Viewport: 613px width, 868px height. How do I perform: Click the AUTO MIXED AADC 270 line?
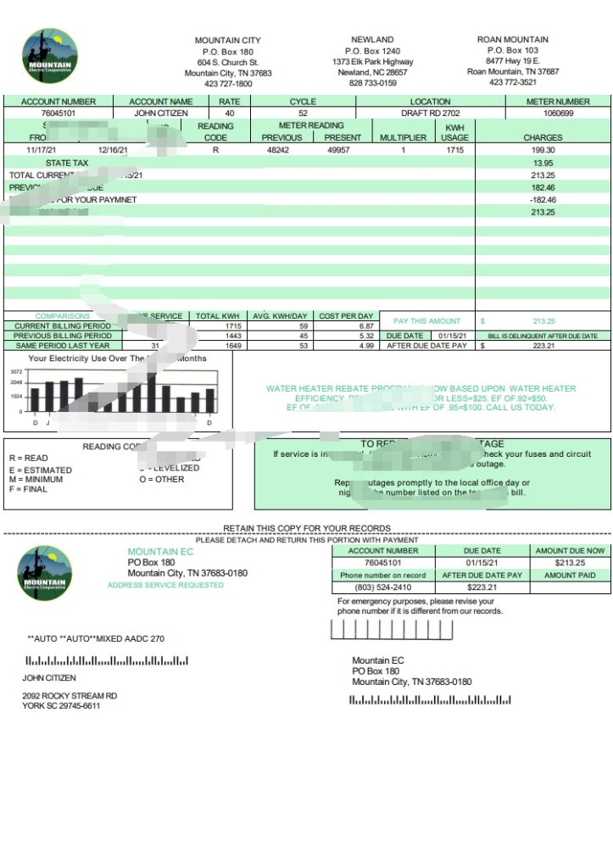click(96, 639)
